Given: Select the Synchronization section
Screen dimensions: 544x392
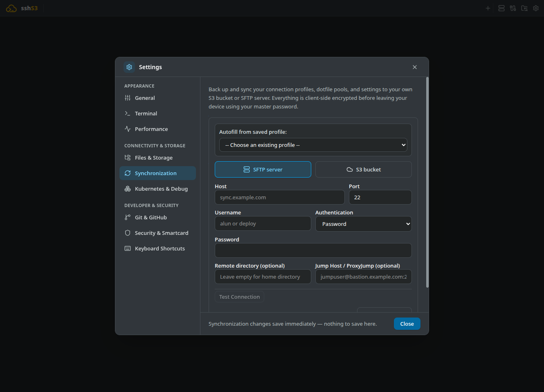Looking at the screenshot, I should pos(157,173).
